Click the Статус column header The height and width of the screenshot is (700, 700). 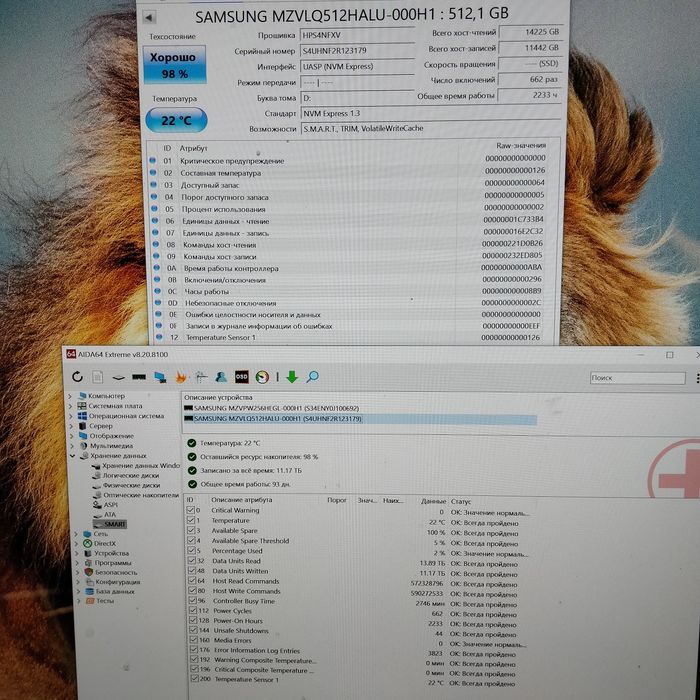(461, 502)
